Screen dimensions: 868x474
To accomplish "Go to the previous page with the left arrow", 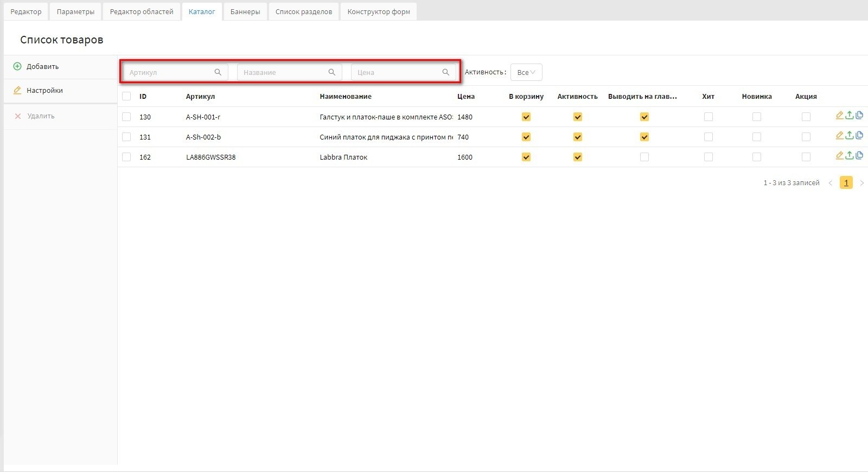I will (x=830, y=183).
